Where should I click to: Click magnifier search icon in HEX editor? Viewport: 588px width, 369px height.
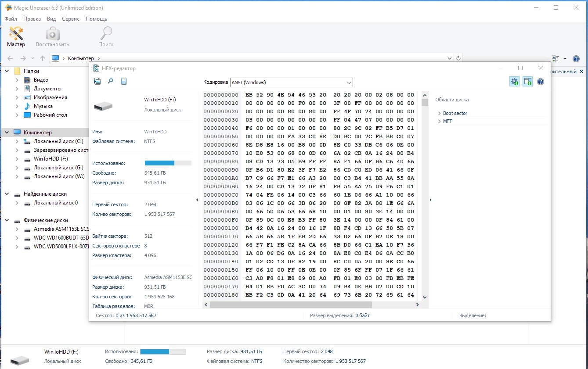coord(111,81)
